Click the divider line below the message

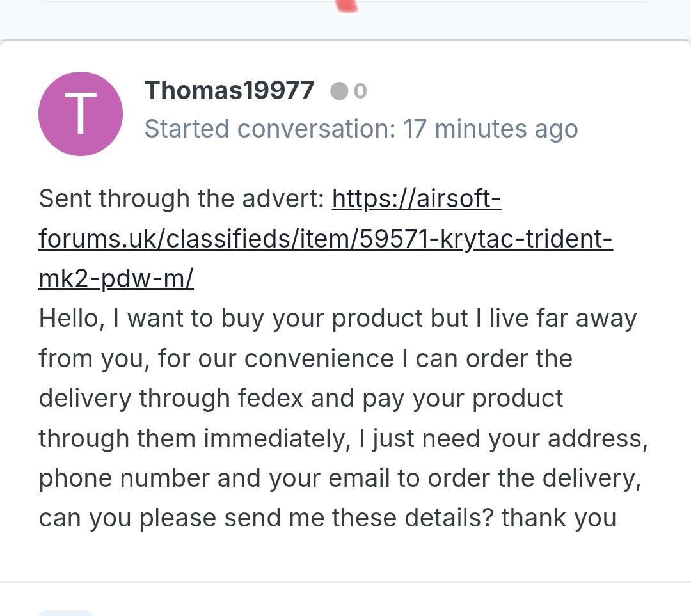[345, 581]
